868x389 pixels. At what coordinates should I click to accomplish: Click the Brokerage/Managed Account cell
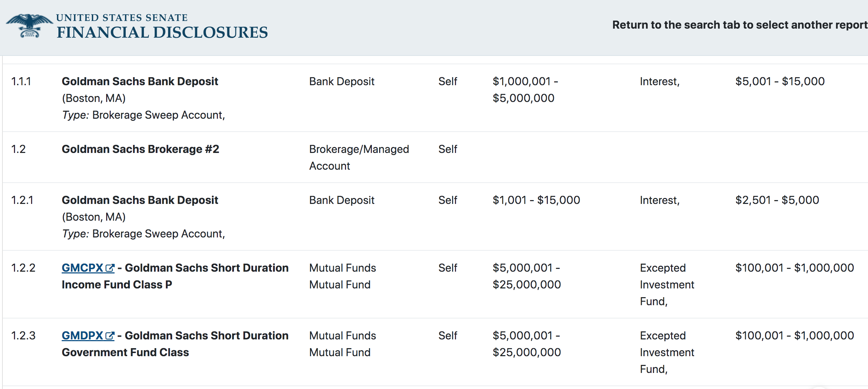359,157
